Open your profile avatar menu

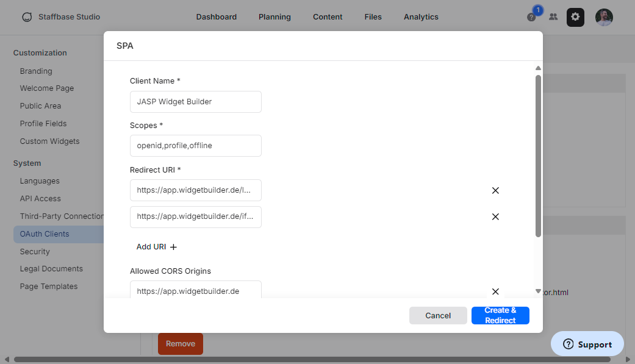coord(604,17)
